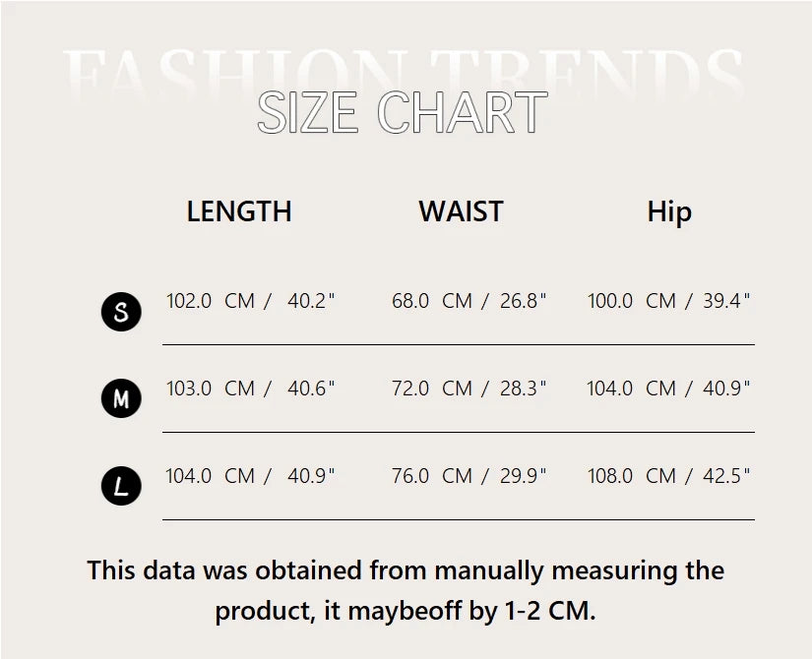Click the black M size badge
This screenshot has height=659, width=812.
121,399
